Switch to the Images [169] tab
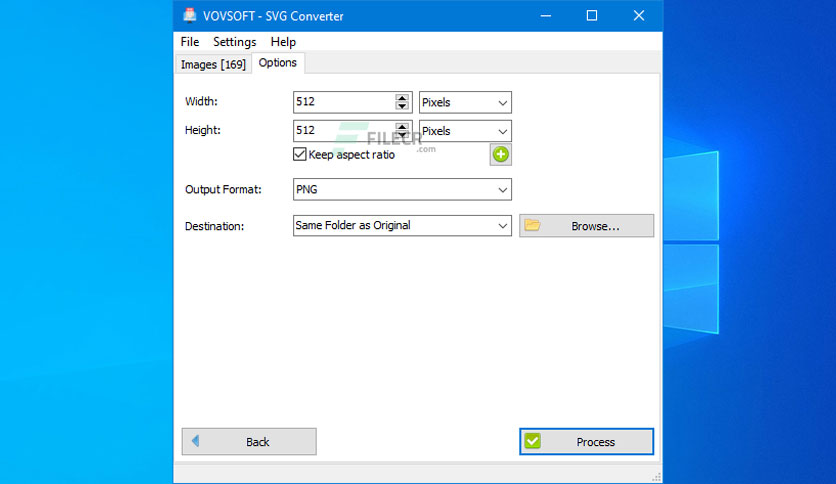This screenshot has height=484, width=836. 213,64
